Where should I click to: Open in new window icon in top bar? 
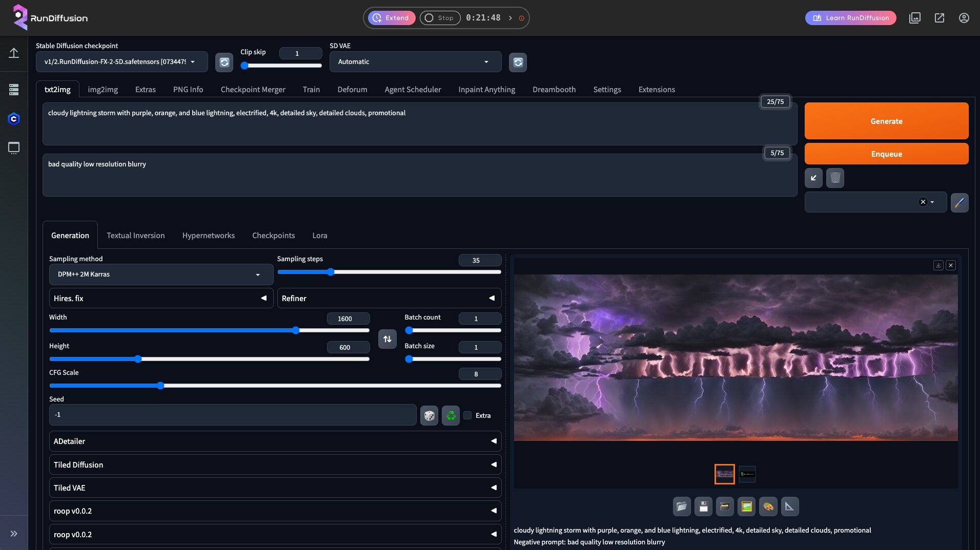(x=940, y=18)
